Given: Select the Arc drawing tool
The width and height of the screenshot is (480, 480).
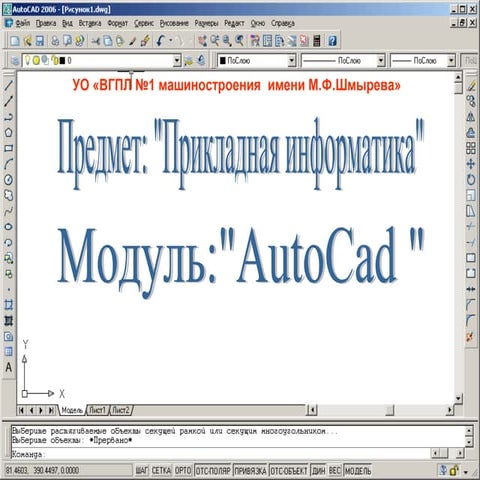Looking at the screenshot, I should point(9,164).
